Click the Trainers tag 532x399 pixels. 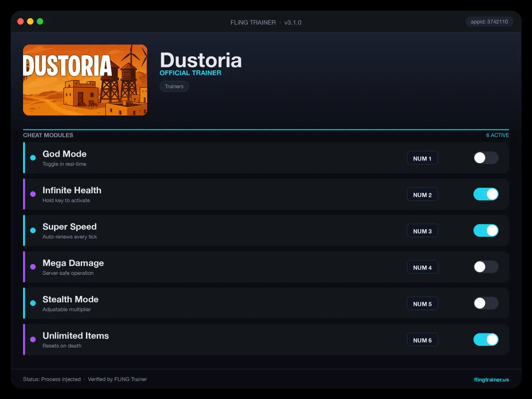coord(174,86)
